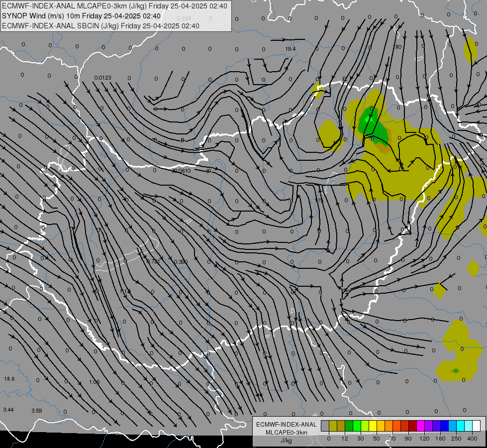The image size is (487, 448).
Task: Click the 'SYNOP Wind (m/s) 10m' title line
Action: coord(40,16)
